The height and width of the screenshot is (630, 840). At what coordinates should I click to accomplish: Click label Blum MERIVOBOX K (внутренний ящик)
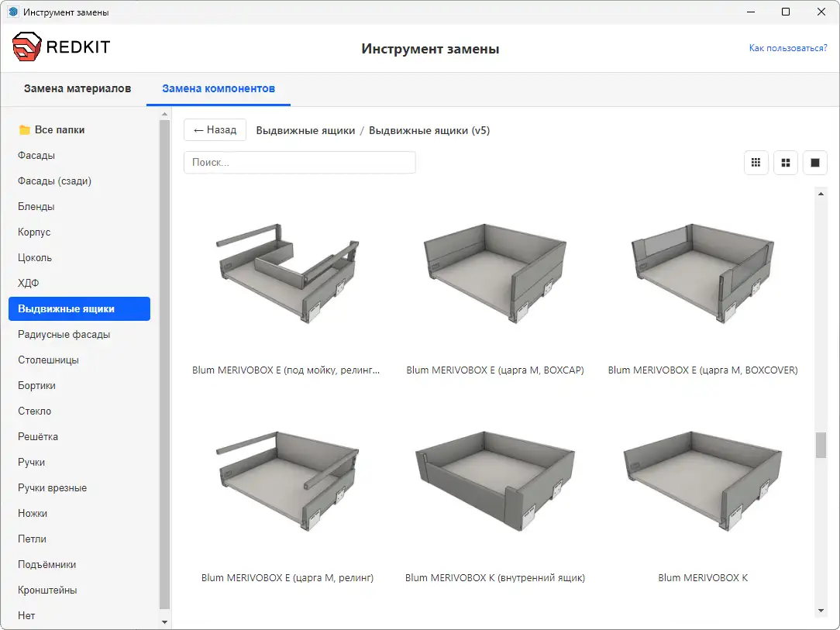click(495, 578)
